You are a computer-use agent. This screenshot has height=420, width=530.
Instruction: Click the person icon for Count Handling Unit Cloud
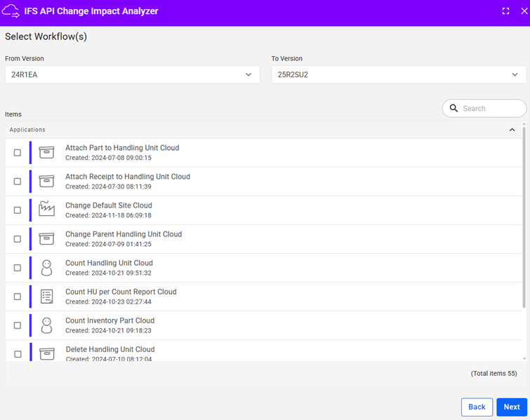[x=46, y=267]
